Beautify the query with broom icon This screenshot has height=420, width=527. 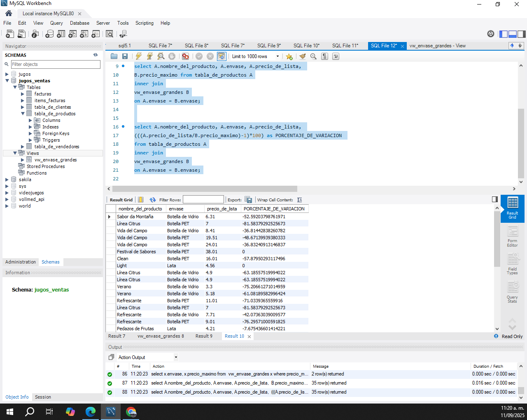coord(303,56)
